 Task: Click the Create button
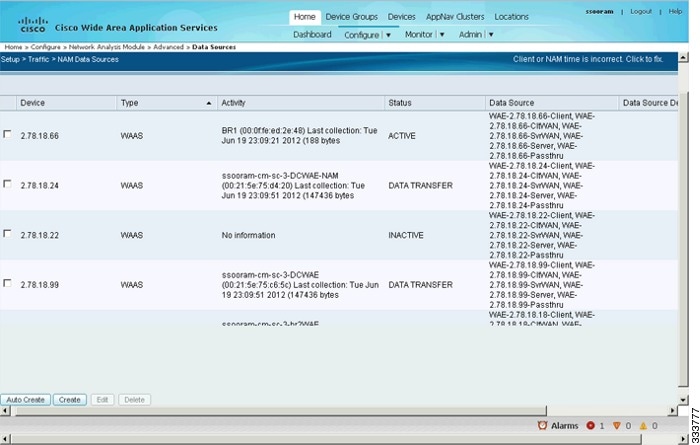(x=70, y=400)
